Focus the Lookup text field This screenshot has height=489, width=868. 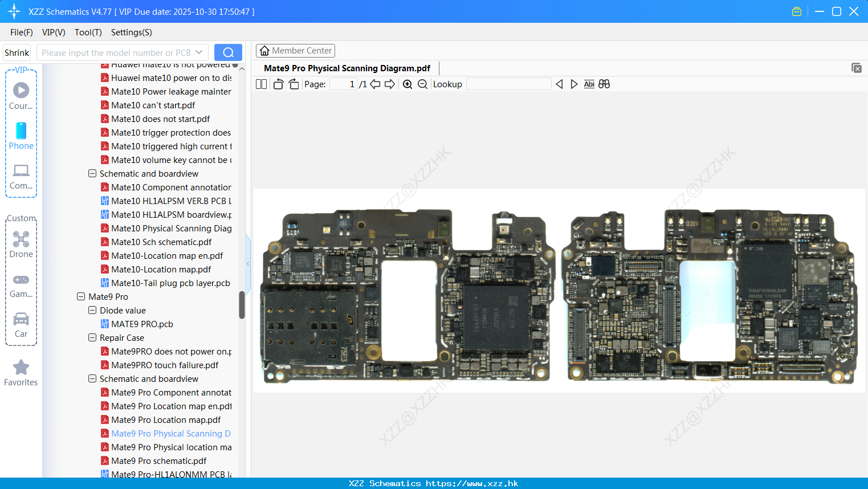[x=509, y=84]
